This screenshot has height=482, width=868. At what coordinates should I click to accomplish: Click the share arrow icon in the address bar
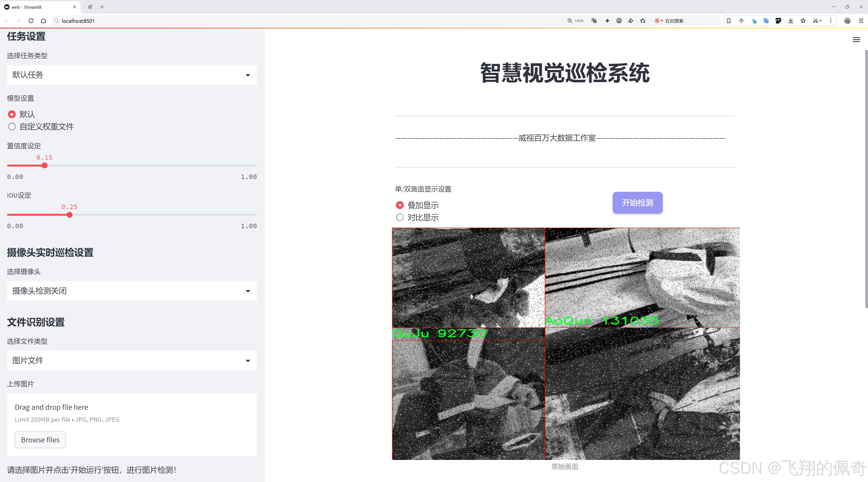pos(630,20)
